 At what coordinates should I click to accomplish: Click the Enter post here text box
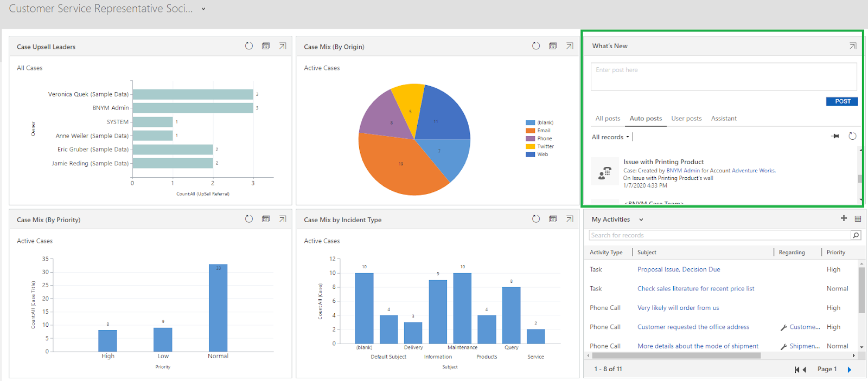click(724, 76)
